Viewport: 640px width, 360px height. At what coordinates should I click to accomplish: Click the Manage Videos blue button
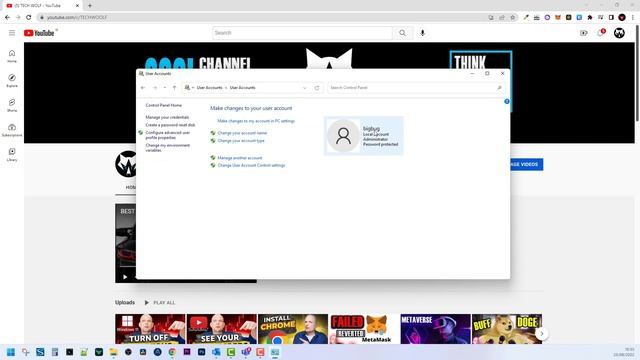tap(527, 164)
